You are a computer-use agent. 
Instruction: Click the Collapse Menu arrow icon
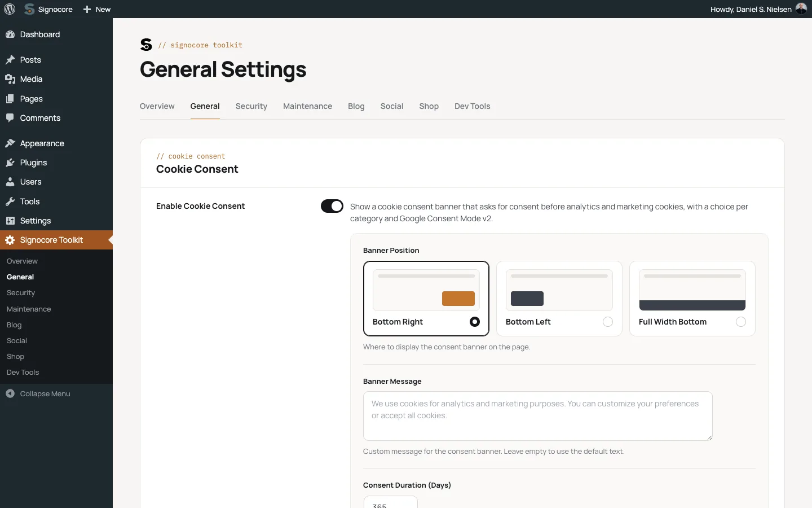[x=10, y=393]
